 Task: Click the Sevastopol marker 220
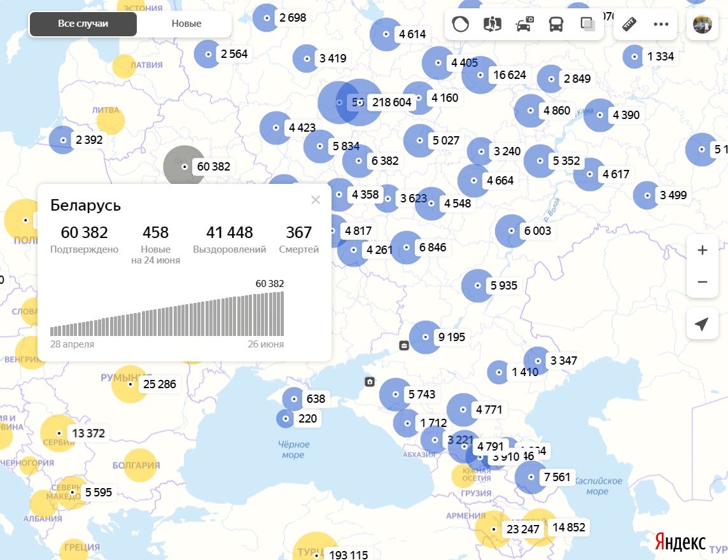click(x=285, y=419)
